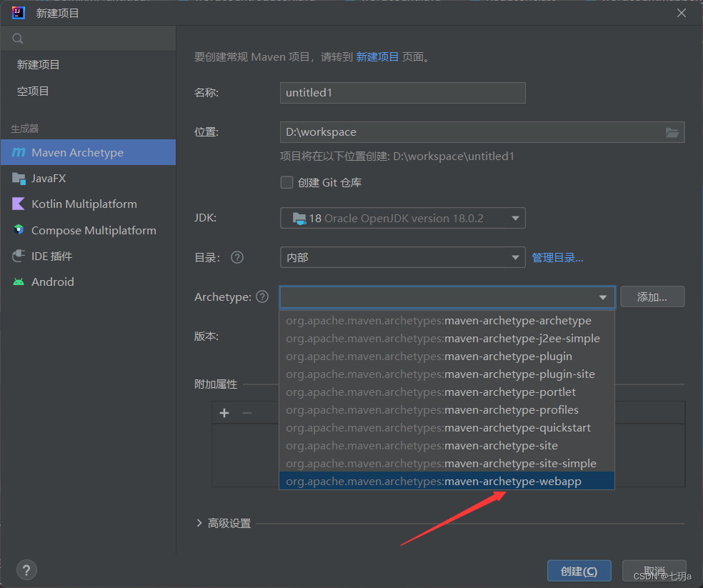Open the 管理目录... link
Screen dimensions: 703x588
557,258
